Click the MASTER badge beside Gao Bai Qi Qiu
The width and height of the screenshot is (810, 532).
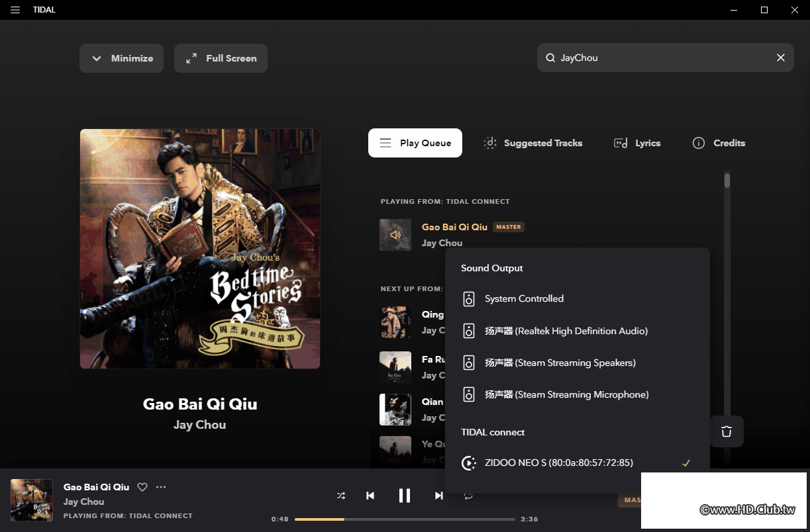[x=509, y=227]
